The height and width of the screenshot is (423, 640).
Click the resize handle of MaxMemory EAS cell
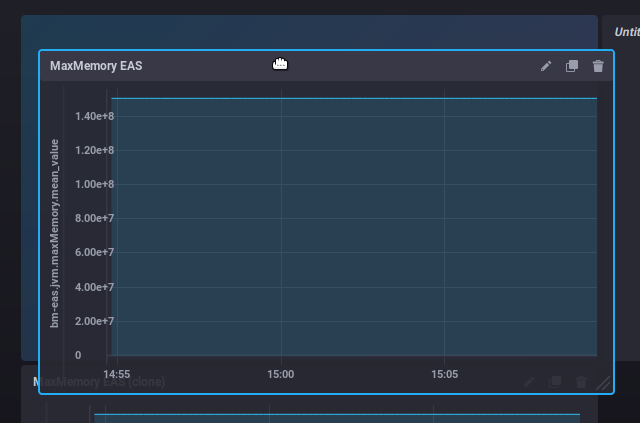pos(603,383)
